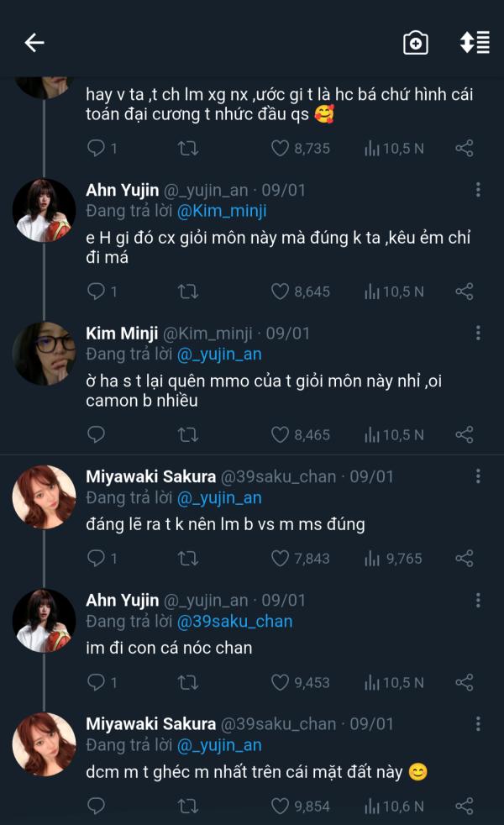Image resolution: width=504 pixels, height=825 pixels.
Task: Go back with the top-left arrow
Action: [34, 43]
